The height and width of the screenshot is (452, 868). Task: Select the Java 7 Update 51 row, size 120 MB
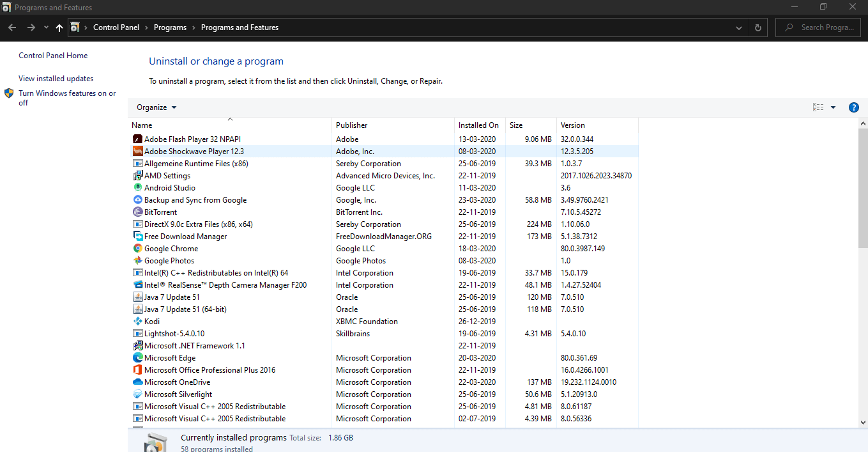tap(383, 297)
